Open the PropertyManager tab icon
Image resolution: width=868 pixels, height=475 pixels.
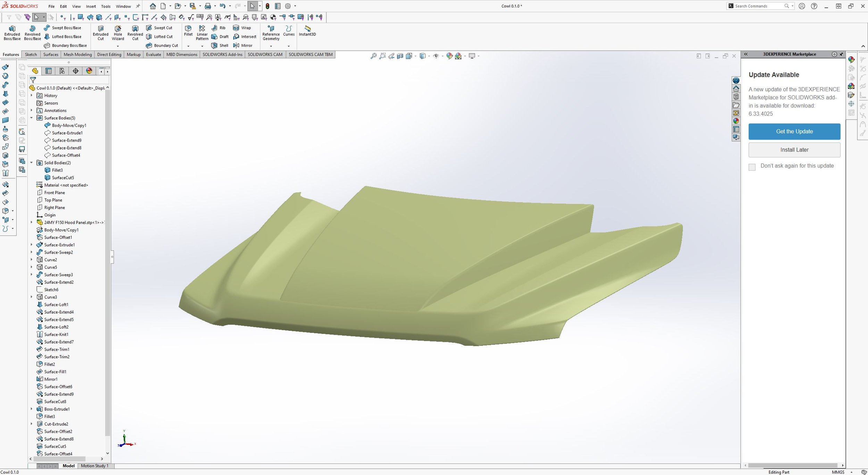[49, 71]
